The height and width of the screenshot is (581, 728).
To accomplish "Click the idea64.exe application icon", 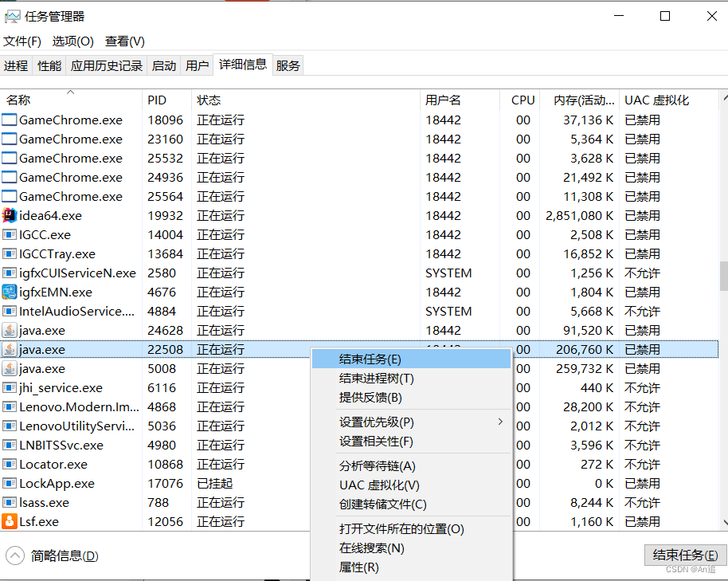I will click(x=10, y=215).
